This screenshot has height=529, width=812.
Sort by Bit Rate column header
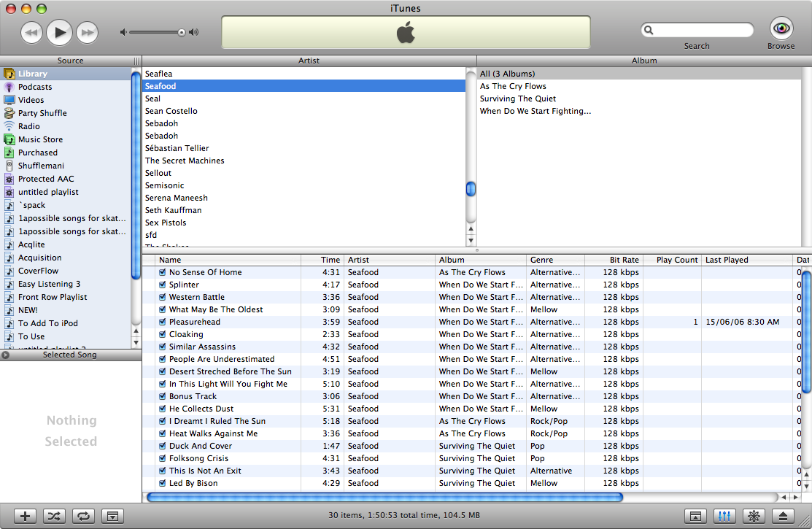click(614, 260)
